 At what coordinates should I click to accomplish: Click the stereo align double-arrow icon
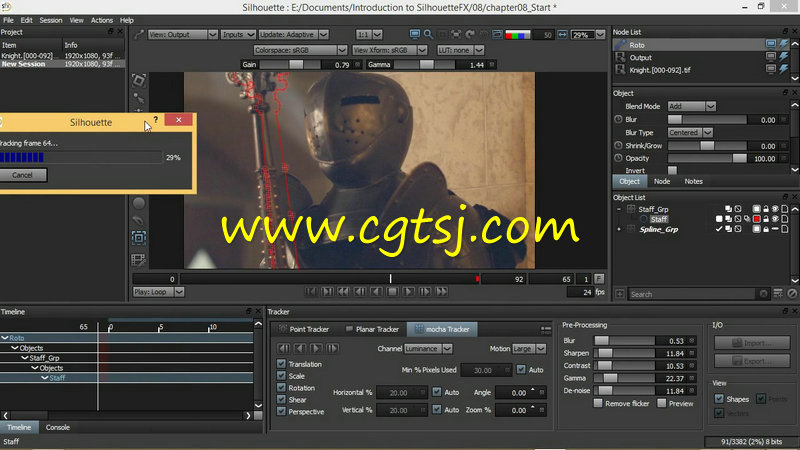[562, 35]
